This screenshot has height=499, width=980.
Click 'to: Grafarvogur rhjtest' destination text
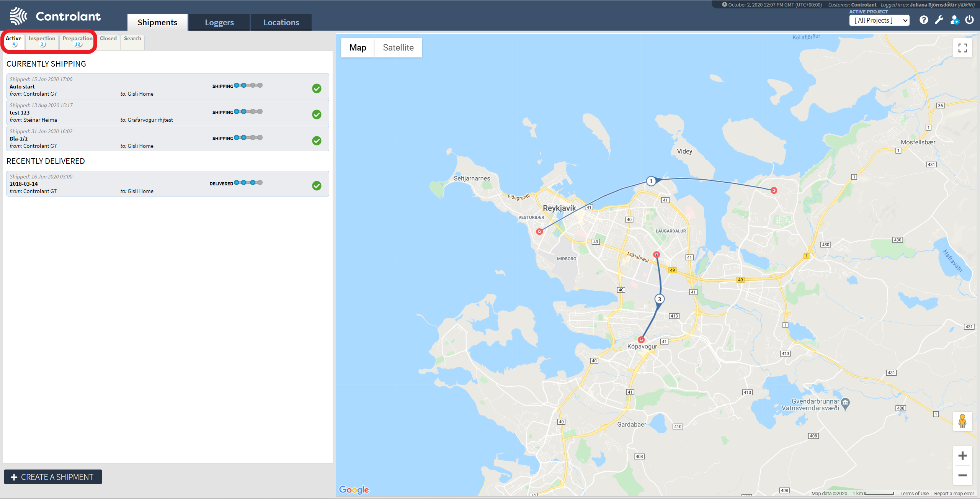[147, 120]
